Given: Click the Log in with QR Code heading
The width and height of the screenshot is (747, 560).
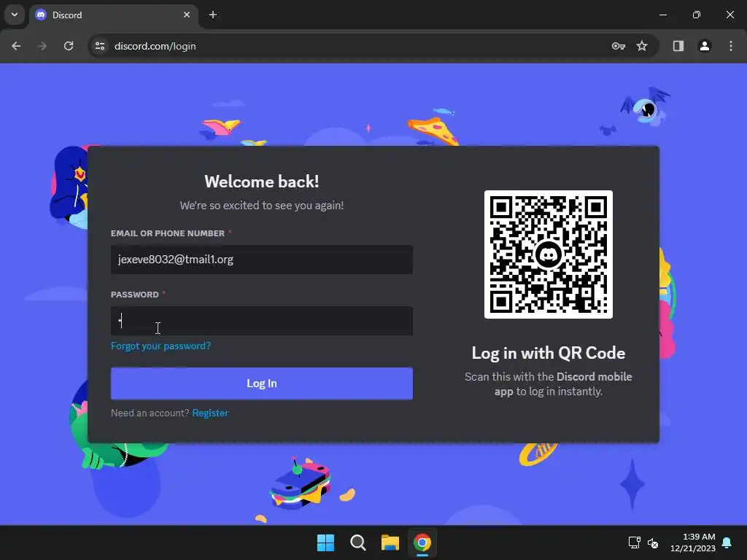Looking at the screenshot, I should (549, 353).
